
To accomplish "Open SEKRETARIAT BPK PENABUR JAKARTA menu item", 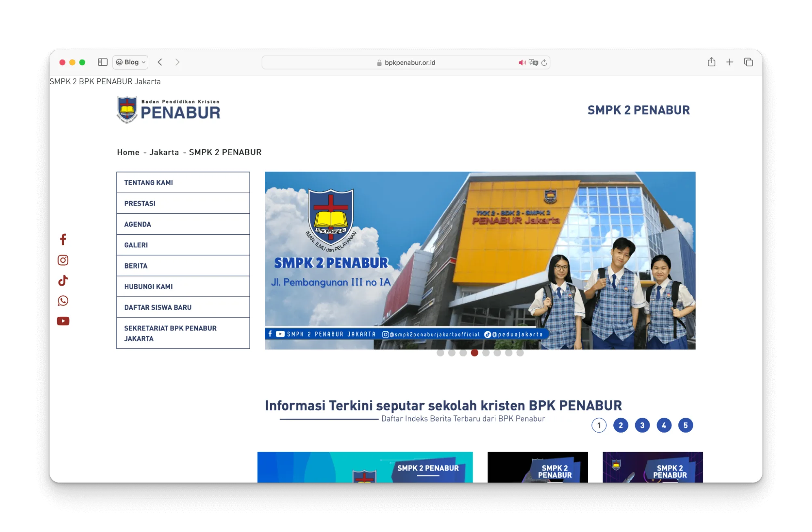I will point(183,333).
